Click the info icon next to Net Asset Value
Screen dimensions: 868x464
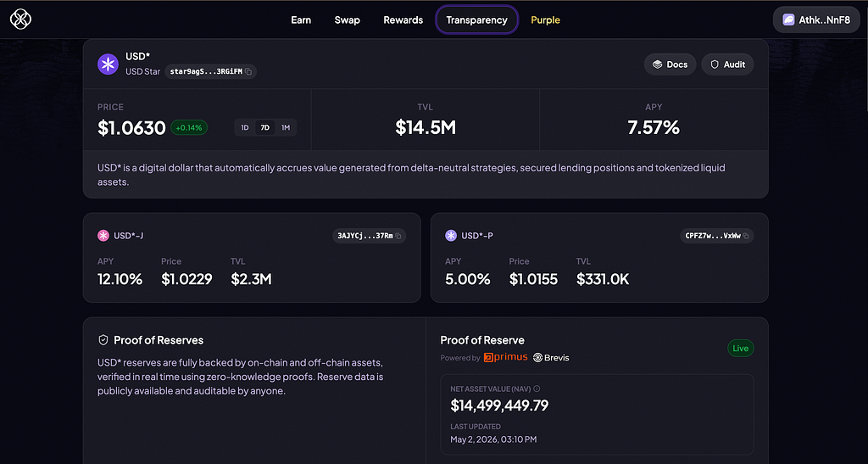point(537,389)
